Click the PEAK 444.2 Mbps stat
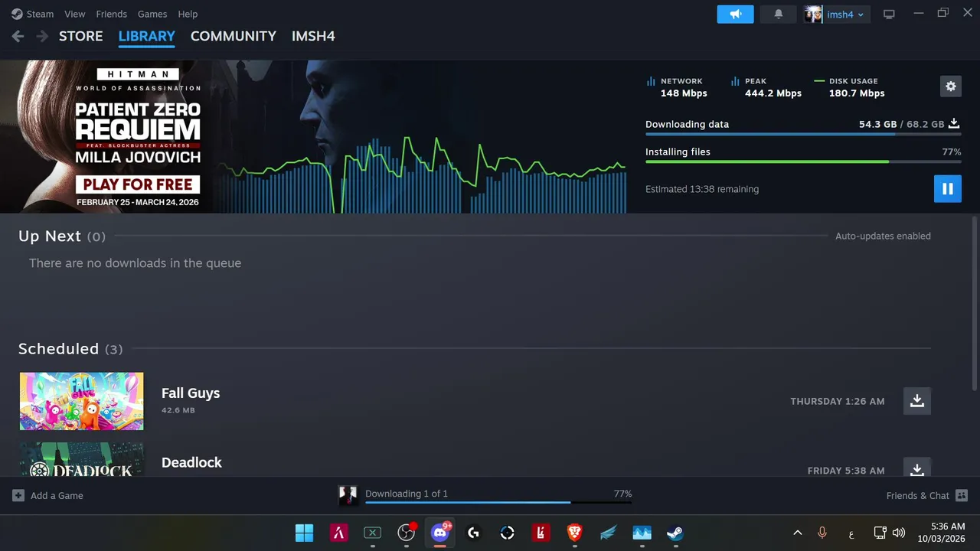The height and width of the screenshot is (551, 980). pyautogui.click(x=766, y=87)
